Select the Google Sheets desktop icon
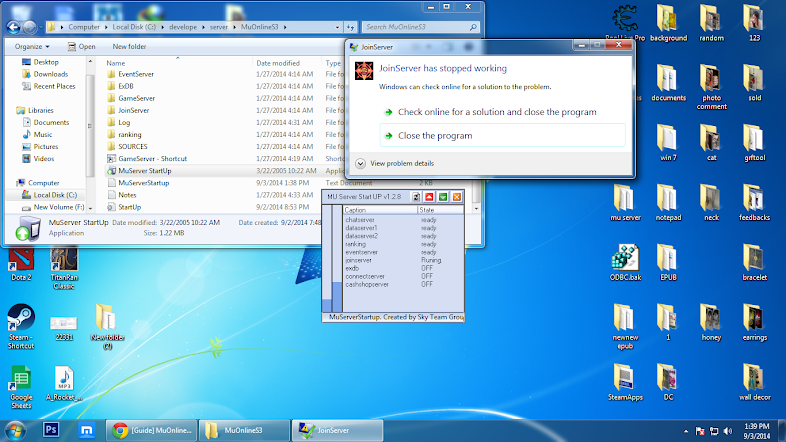Image resolution: width=786 pixels, height=442 pixels. 21,387
